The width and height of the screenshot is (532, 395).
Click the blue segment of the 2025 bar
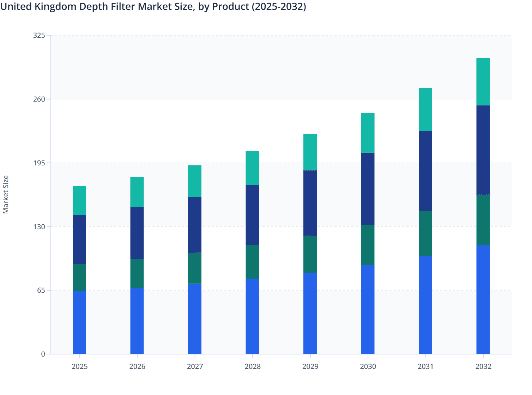click(x=79, y=321)
